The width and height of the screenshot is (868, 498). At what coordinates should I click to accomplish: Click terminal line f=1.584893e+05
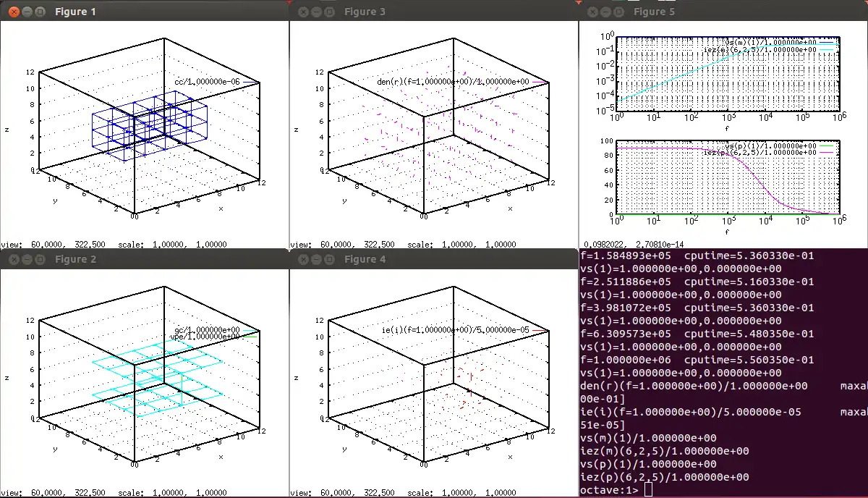697,256
